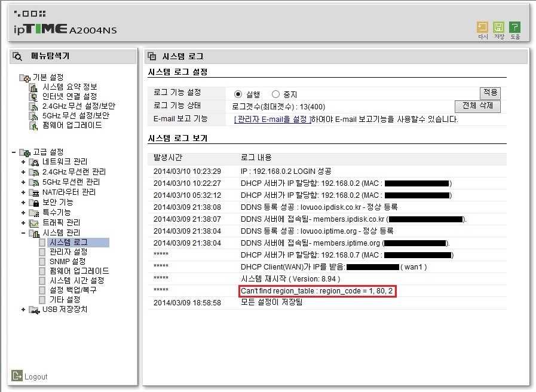536x392 pixels.
Task: Click the Logout text link
Action: (36, 376)
